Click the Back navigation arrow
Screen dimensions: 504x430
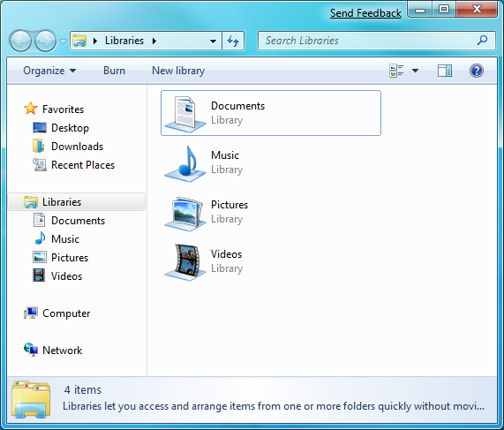[20, 41]
